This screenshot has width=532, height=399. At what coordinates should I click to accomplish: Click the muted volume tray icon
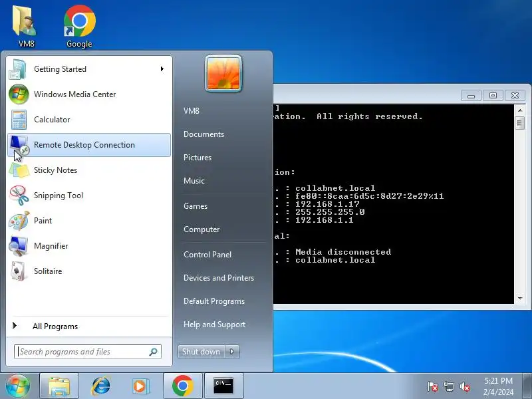(x=465, y=386)
